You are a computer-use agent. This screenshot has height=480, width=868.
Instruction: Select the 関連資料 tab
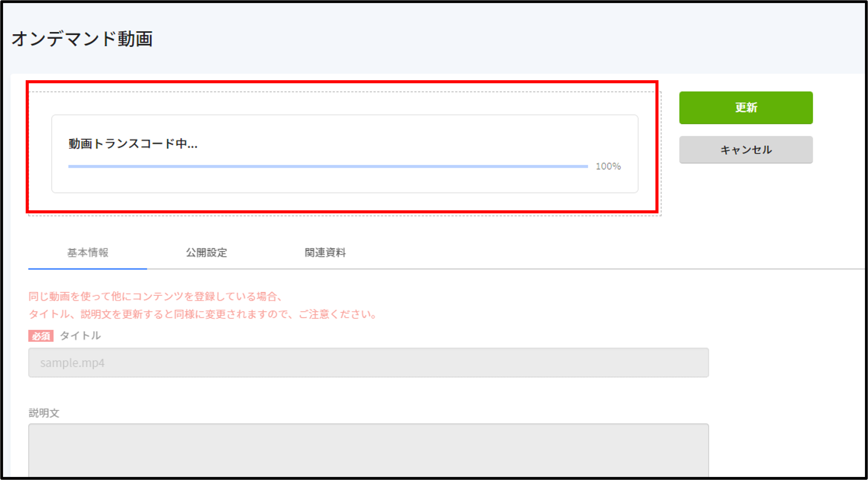325,253
